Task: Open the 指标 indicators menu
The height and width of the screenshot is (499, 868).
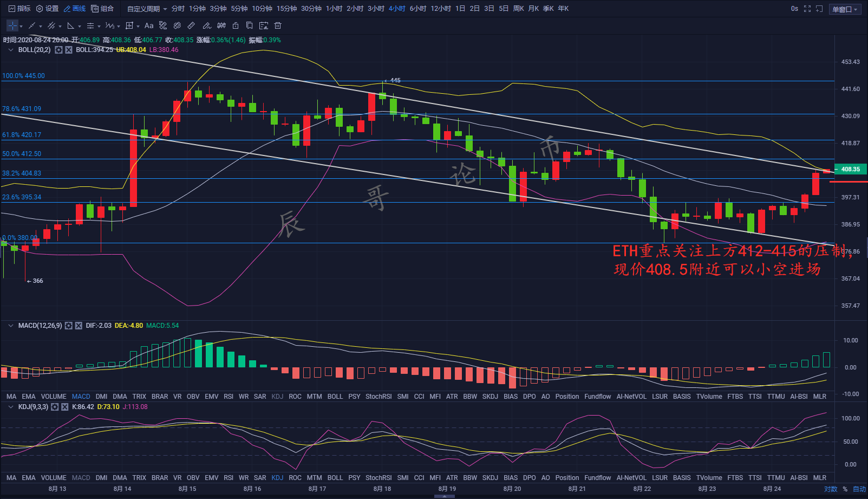Action: (19, 9)
